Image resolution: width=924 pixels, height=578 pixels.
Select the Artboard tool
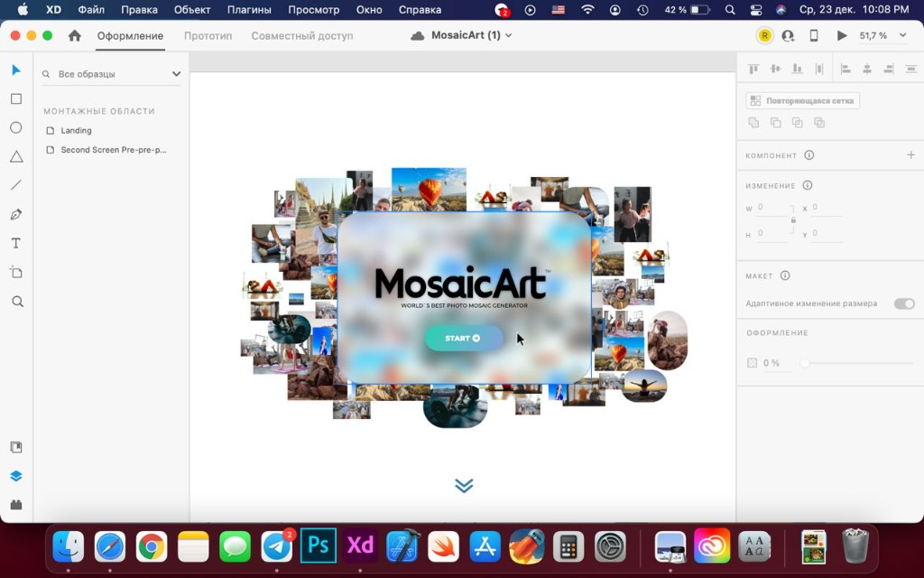point(16,272)
